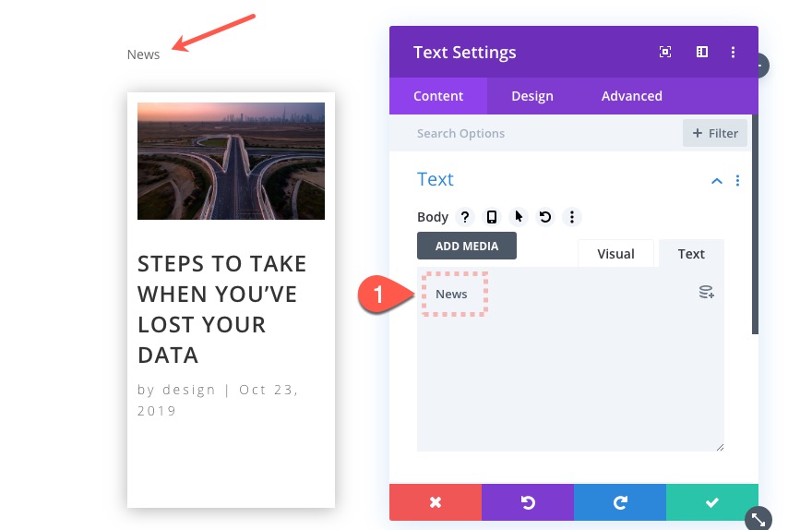The width and height of the screenshot is (812, 530).
Task: Open Body field more options
Action: coord(572,217)
